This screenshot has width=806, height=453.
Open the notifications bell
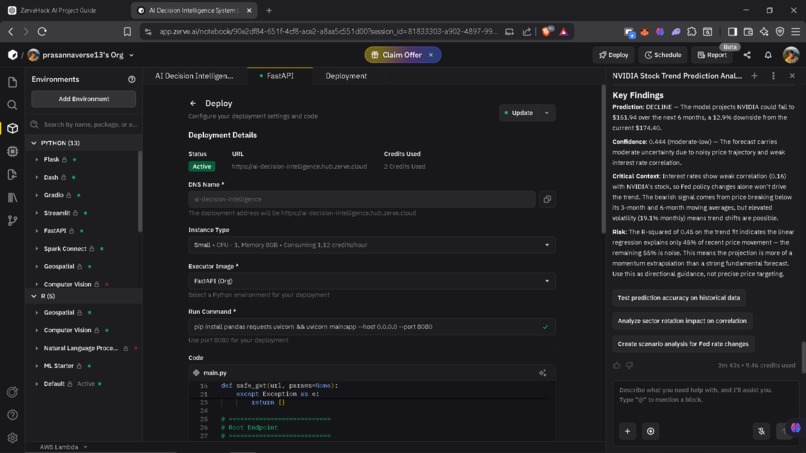[x=768, y=55]
